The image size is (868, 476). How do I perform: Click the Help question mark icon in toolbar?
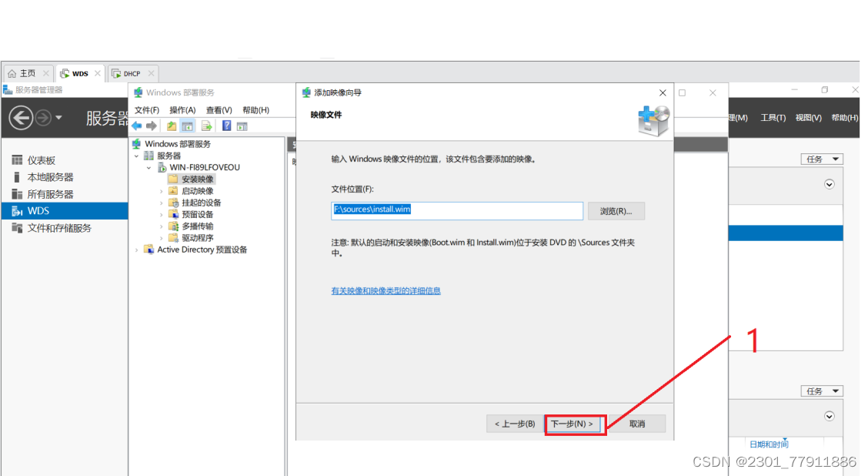pyautogui.click(x=225, y=126)
